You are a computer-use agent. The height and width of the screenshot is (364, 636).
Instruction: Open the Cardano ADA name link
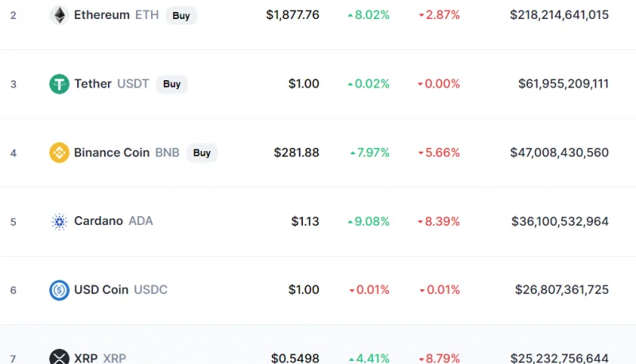pyautogui.click(x=113, y=221)
